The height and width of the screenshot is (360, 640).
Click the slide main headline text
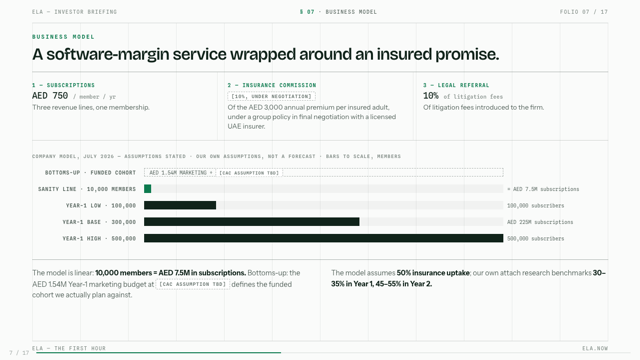pos(266,54)
